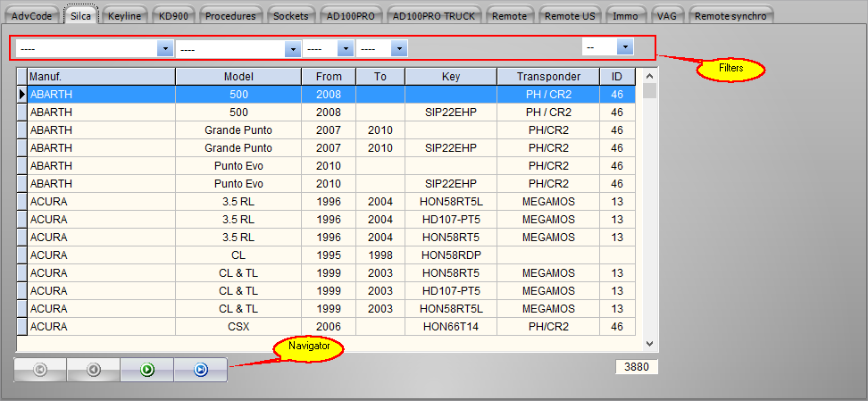Go to the KD900 tab

tap(171, 15)
